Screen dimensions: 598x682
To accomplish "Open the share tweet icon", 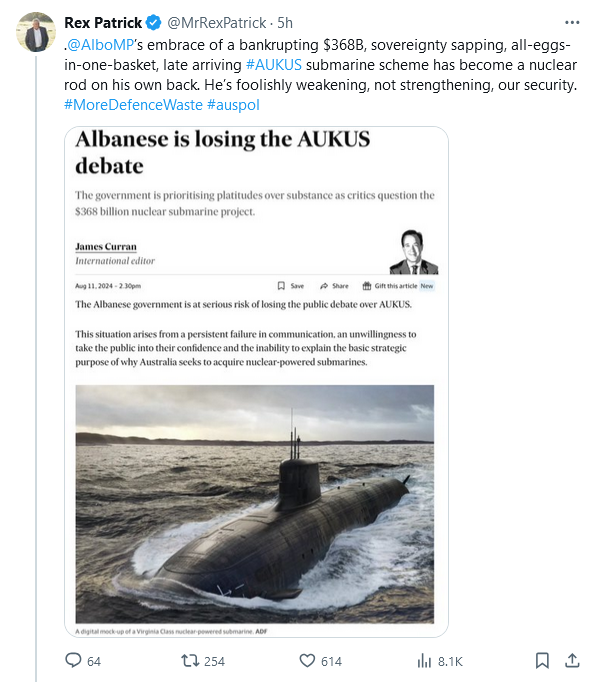I will [x=572, y=660].
